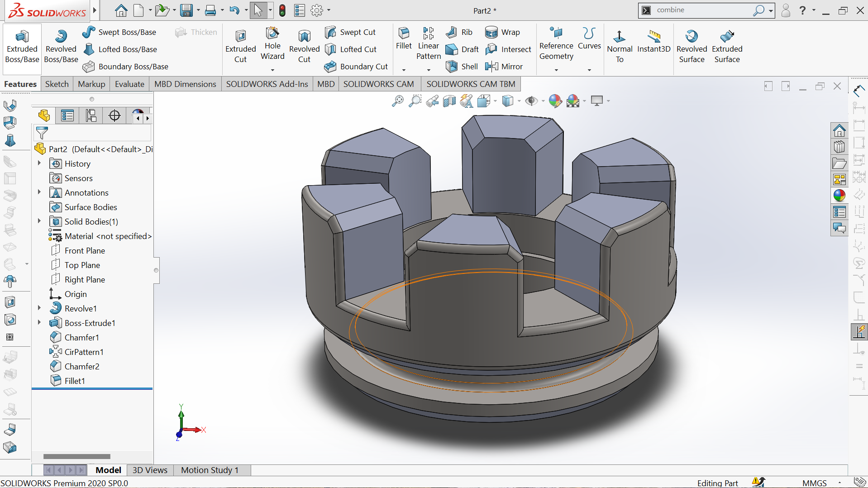This screenshot has height=488, width=868.
Task: Select Chamfer2 in the feature tree
Action: pyautogui.click(x=81, y=366)
